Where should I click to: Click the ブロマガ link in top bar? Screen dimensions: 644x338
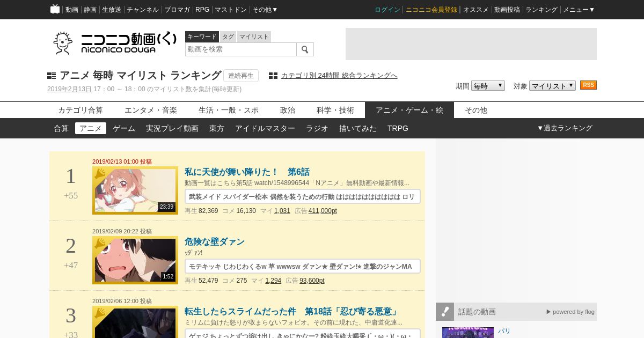click(x=177, y=10)
